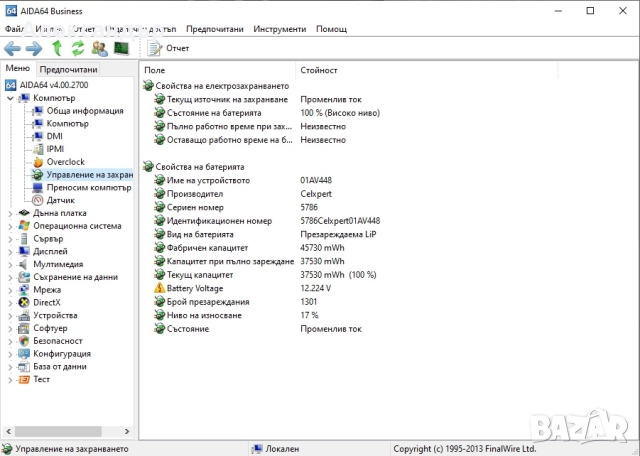This screenshot has height=456, width=640.
Task: Click the Мултимедия speaker icon
Action: tap(24, 264)
